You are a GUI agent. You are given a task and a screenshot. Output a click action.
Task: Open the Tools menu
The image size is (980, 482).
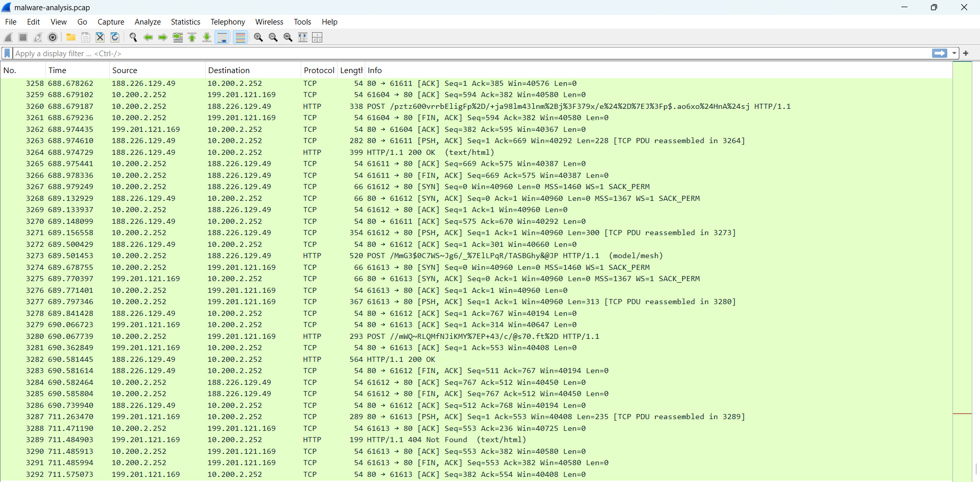[302, 21]
